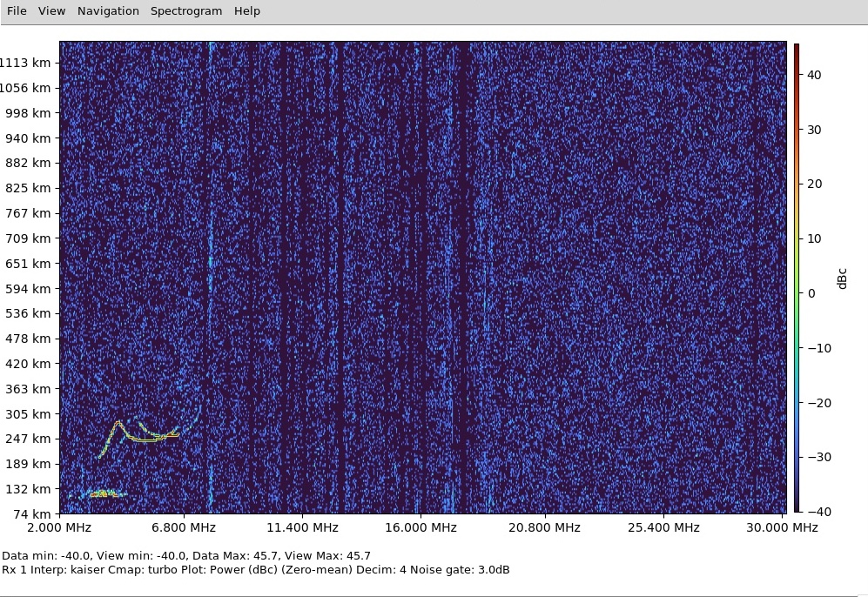
Task: Click the 25.400 MHz axis label
Action: 663,528
